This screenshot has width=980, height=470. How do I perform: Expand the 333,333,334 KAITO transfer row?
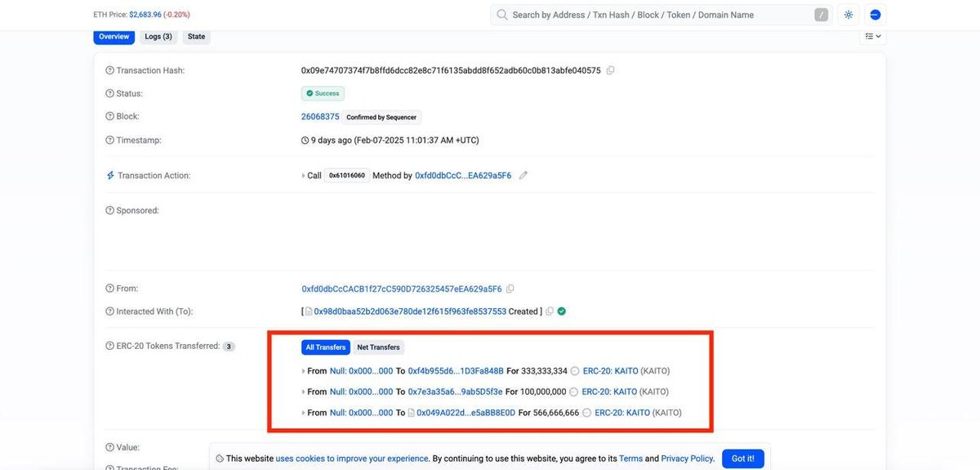point(304,371)
